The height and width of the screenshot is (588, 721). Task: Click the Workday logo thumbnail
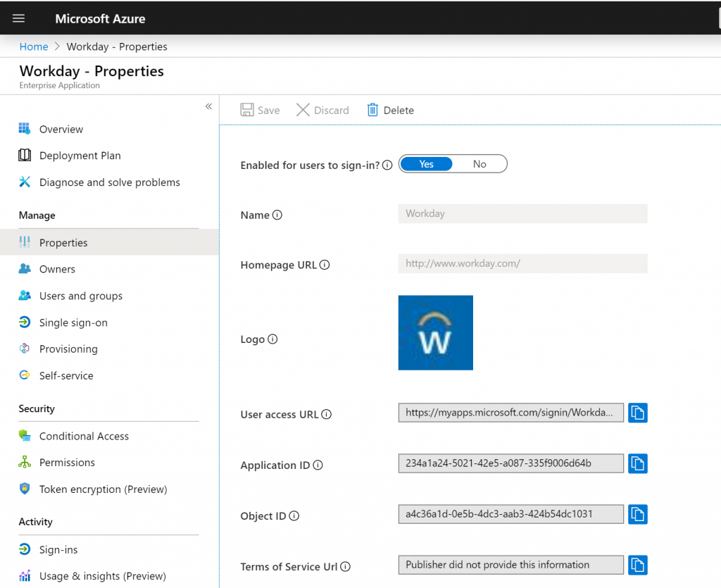(x=435, y=332)
